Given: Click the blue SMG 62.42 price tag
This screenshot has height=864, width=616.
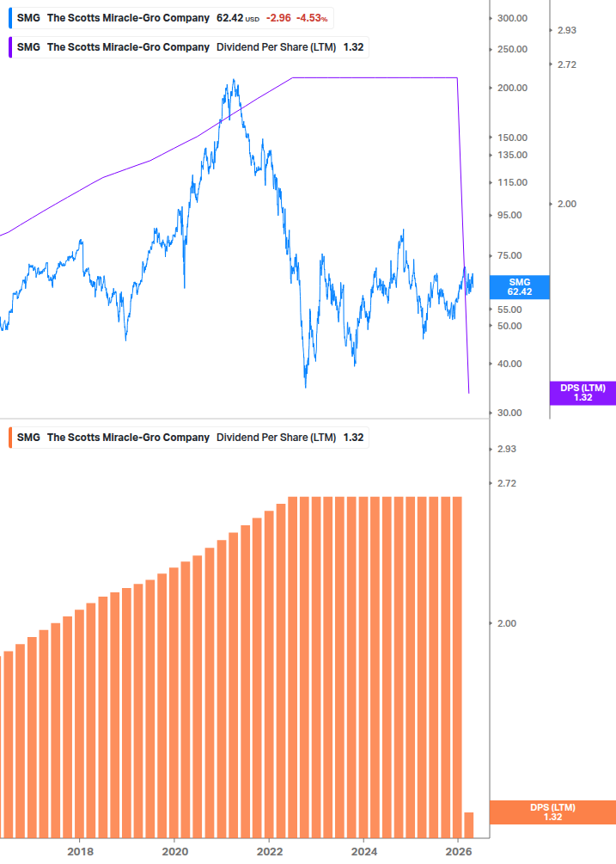Looking at the screenshot, I should tap(520, 287).
